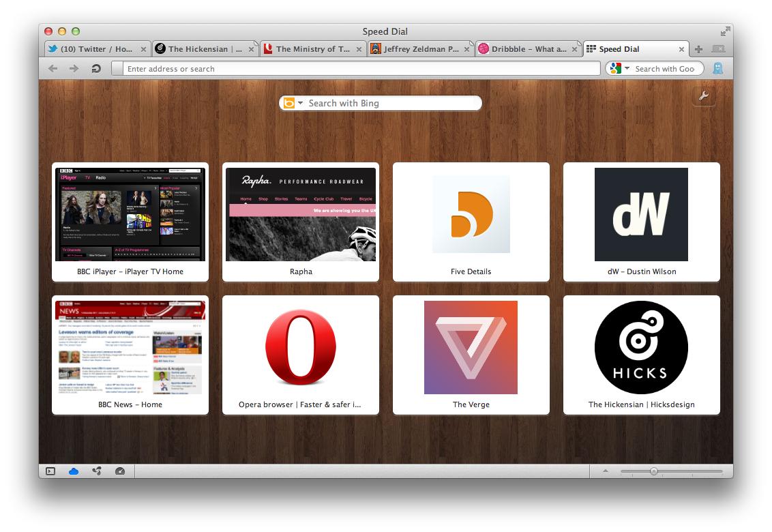Open The Verge speed dial
This screenshot has width=772, height=532.
[471, 355]
